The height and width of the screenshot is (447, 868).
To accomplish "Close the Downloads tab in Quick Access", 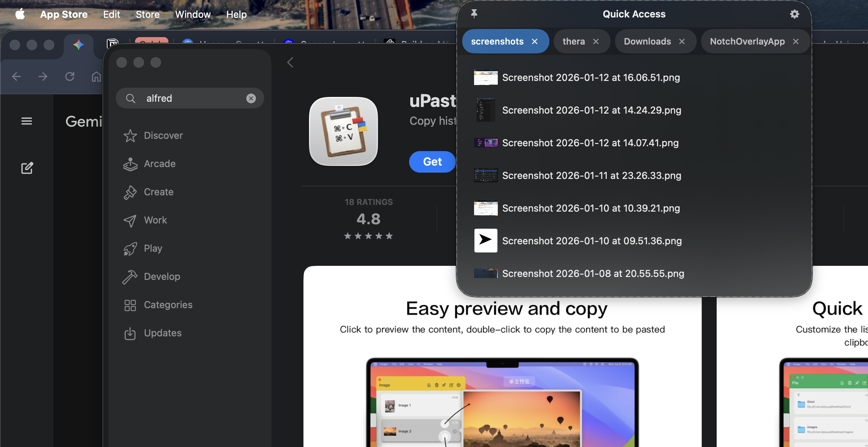I will (682, 42).
